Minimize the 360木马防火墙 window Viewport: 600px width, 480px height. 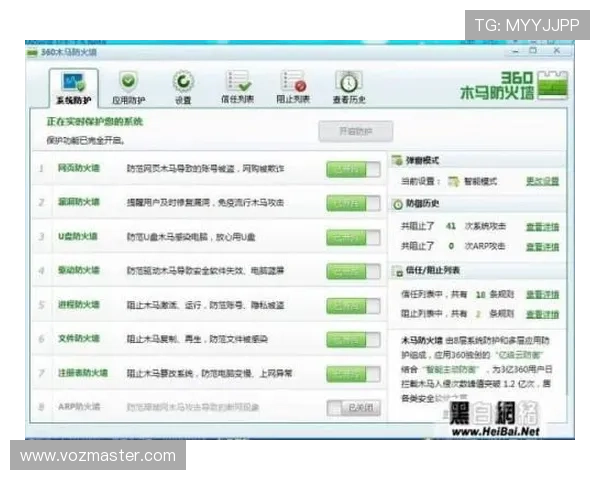[x=516, y=51]
